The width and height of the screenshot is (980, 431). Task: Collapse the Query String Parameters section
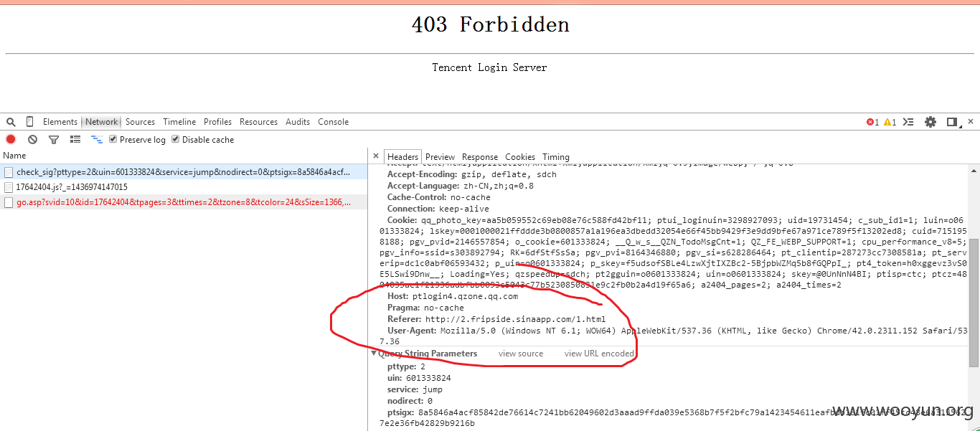pyautogui.click(x=374, y=354)
